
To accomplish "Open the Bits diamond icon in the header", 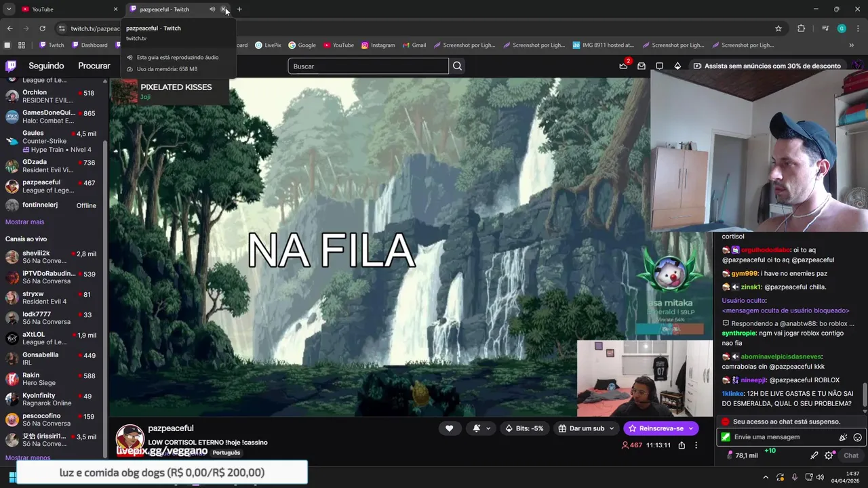I will point(677,66).
